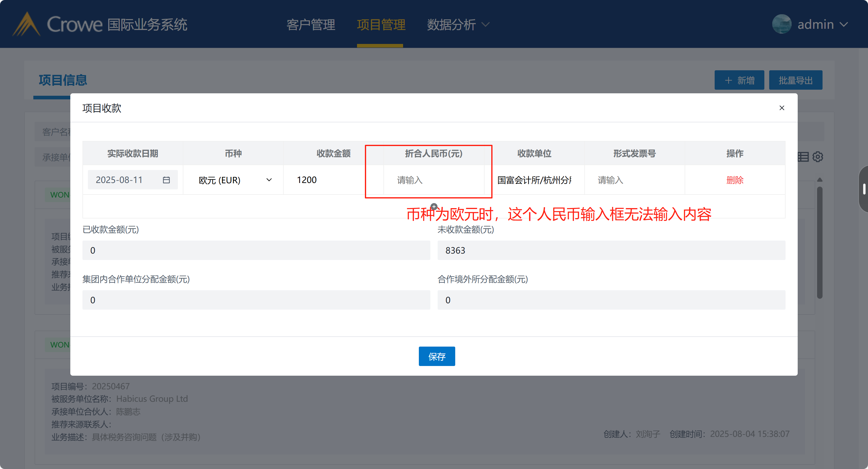Image resolution: width=868 pixels, height=469 pixels.
Task: Close the 项目收款 dialog with X
Action: [782, 108]
